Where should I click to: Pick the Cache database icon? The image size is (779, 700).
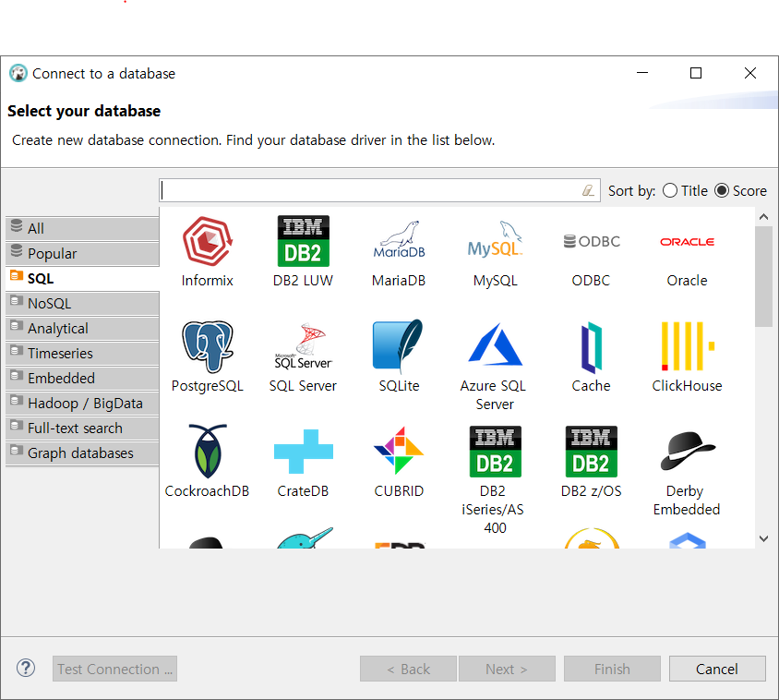(592, 346)
